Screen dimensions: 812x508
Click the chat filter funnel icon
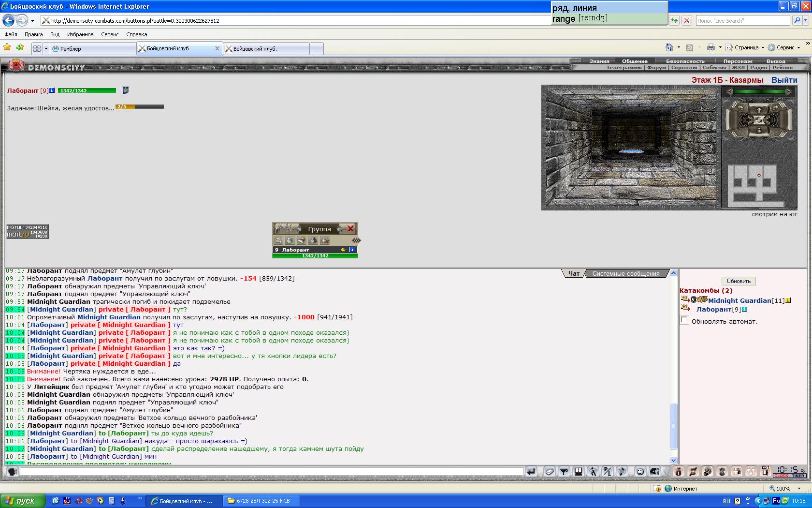(x=564, y=471)
